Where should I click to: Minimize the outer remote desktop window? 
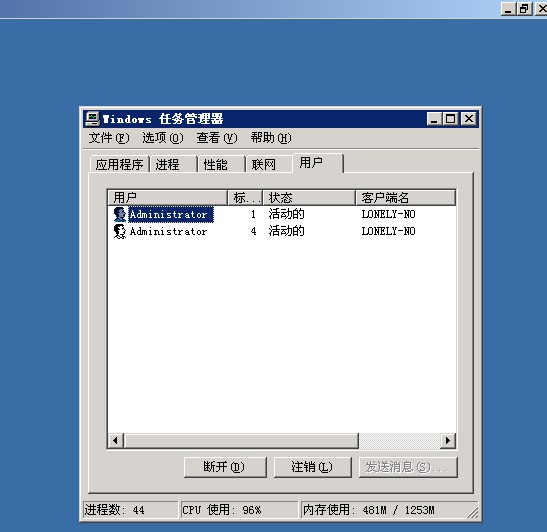(x=508, y=9)
